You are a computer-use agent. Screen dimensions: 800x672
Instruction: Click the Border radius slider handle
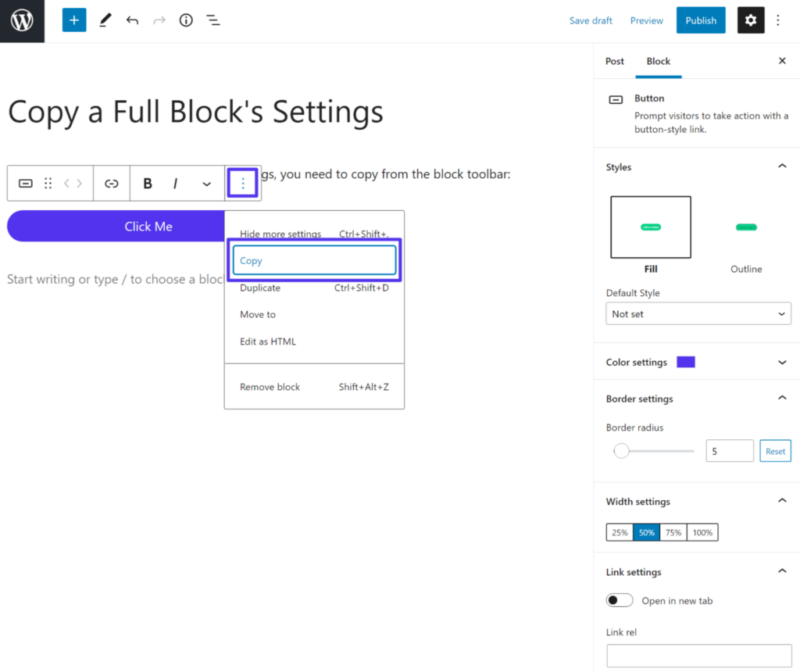pyautogui.click(x=621, y=451)
